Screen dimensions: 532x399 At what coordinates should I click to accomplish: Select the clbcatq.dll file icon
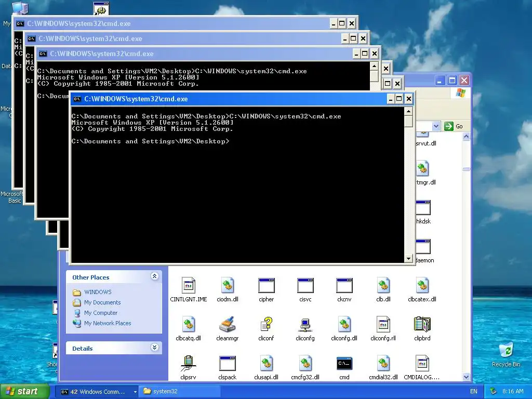pyautogui.click(x=188, y=324)
